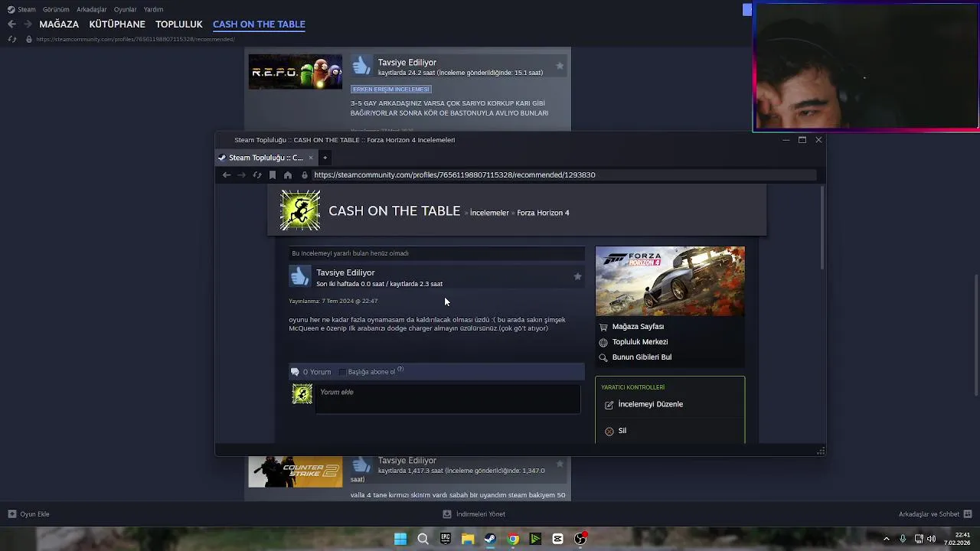Show hidden system tray icons
This screenshot has width=980, height=551.
point(887,539)
